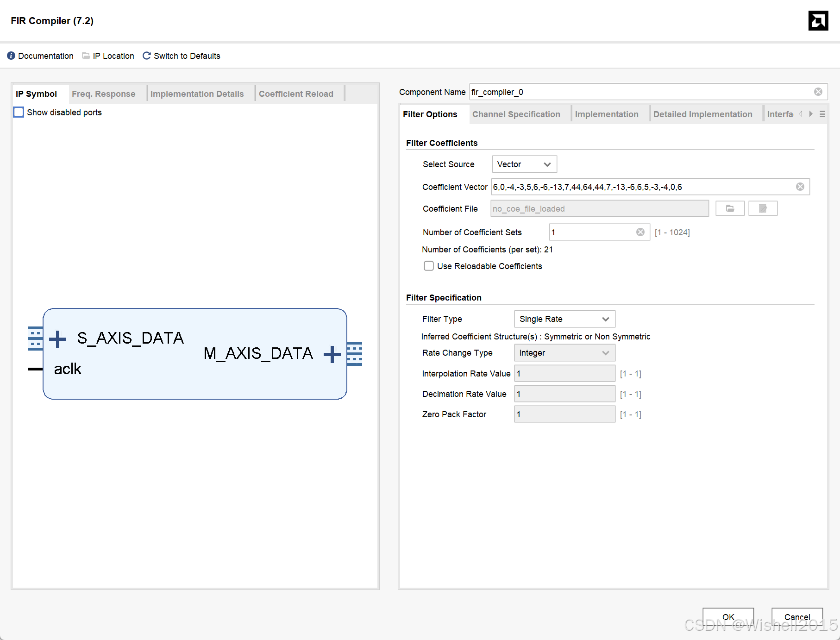
Task: Open Documentation info icon
Action: point(11,56)
